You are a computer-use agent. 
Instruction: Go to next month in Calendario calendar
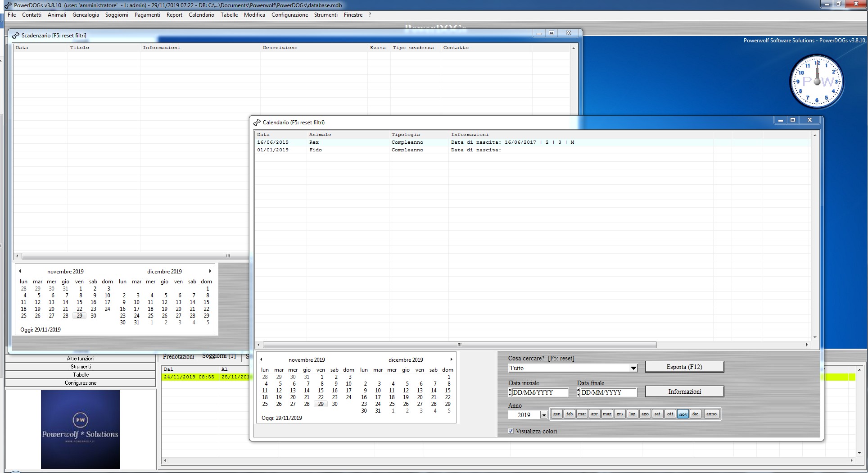point(451,359)
